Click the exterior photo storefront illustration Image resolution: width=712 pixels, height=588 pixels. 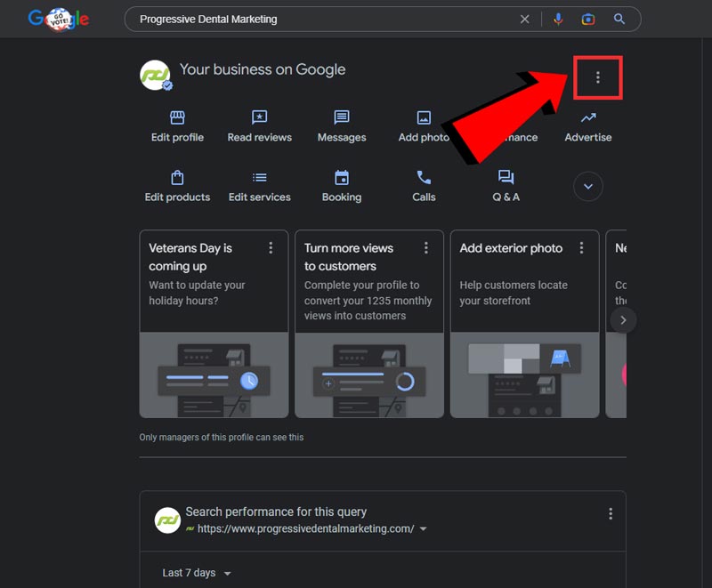click(524, 375)
